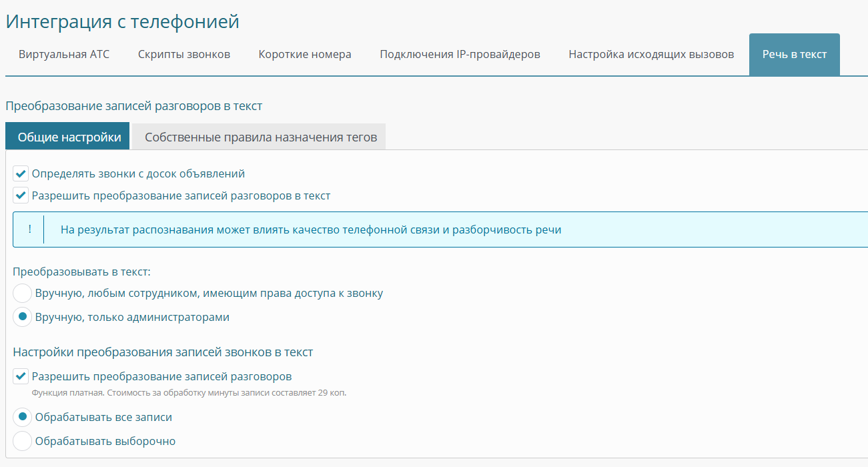The width and height of the screenshot is (868, 467).
Task: Select the Общие настройки sub-tab
Action: tap(69, 137)
